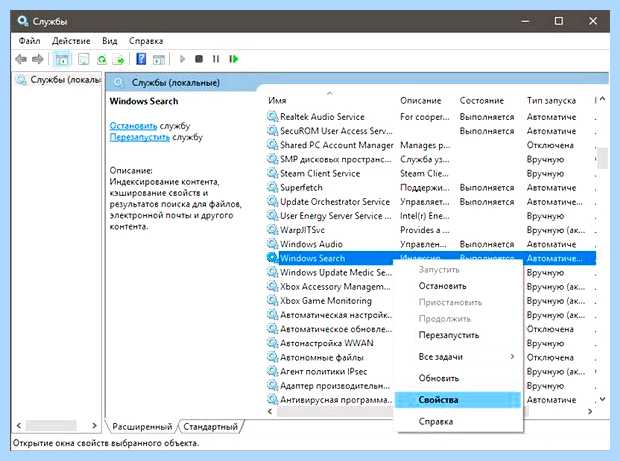
Task: Select the Автонастройка WWAN row
Action: pos(330,343)
